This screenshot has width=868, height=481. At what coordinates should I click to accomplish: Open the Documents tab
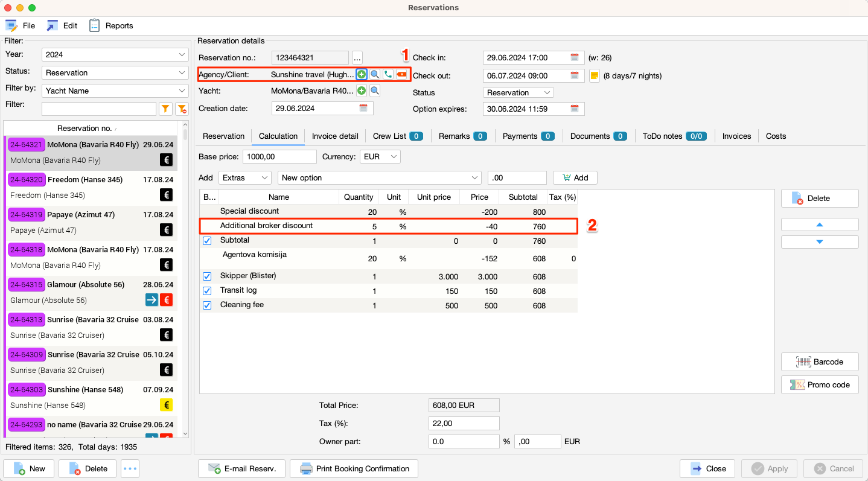click(598, 136)
